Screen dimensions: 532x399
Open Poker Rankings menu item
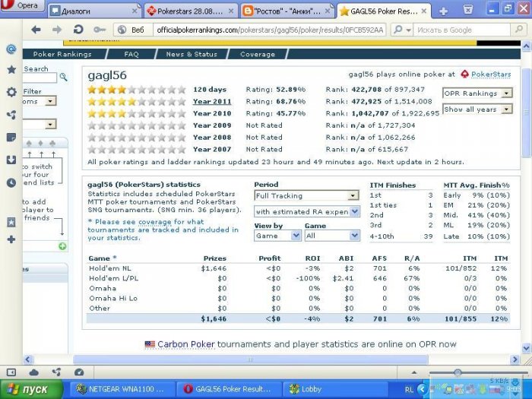point(62,54)
